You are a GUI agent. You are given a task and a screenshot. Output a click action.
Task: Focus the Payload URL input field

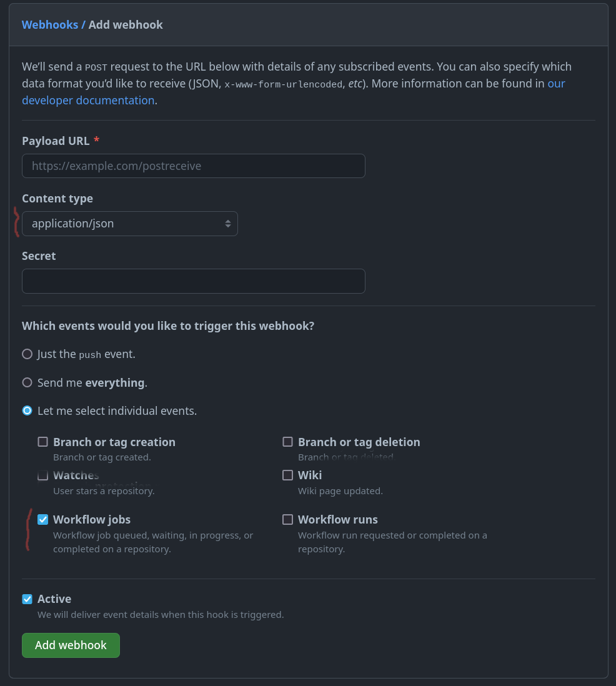click(193, 166)
